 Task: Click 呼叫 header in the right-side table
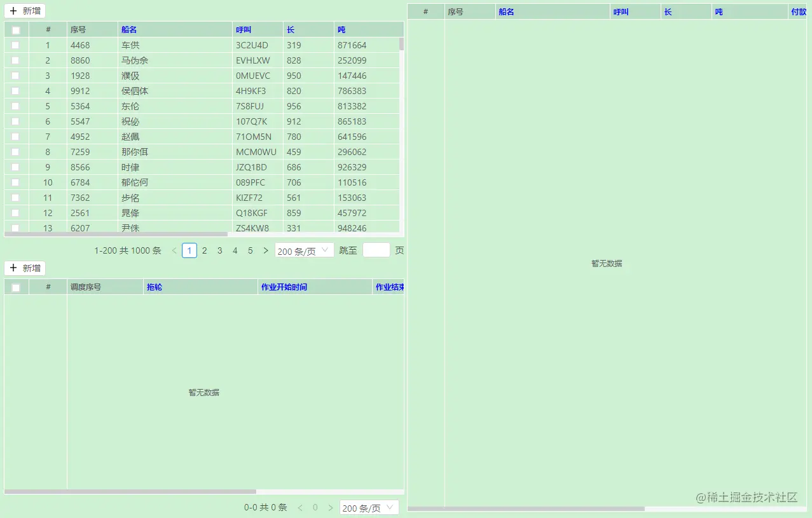636,11
